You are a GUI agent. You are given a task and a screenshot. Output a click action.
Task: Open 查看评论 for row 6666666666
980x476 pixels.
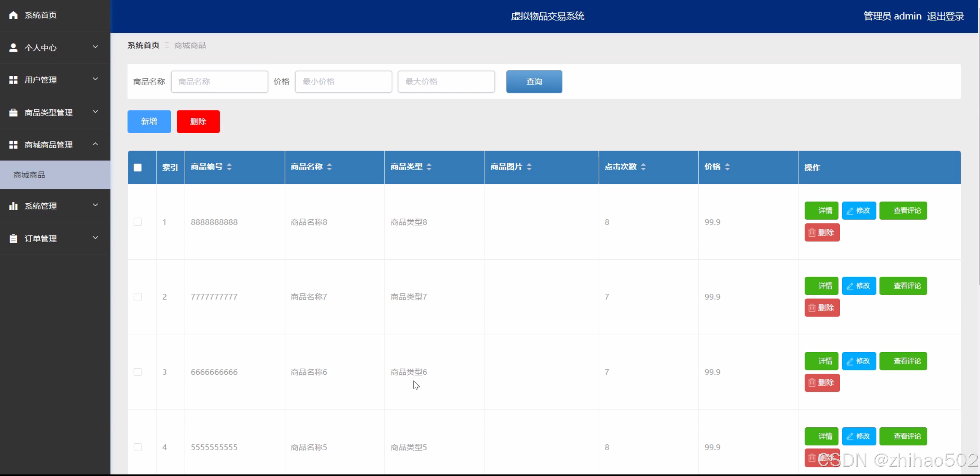click(903, 361)
